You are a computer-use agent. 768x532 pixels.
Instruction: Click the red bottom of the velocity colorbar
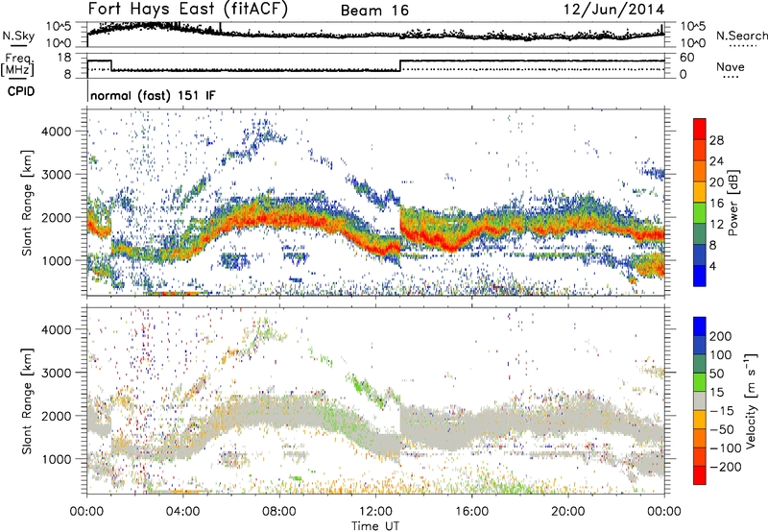700,475
